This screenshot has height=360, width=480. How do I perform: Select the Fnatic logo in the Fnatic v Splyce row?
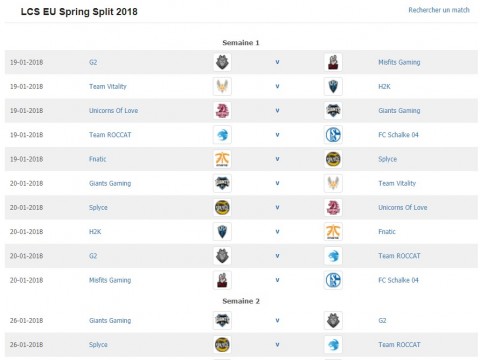(x=222, y=159)
